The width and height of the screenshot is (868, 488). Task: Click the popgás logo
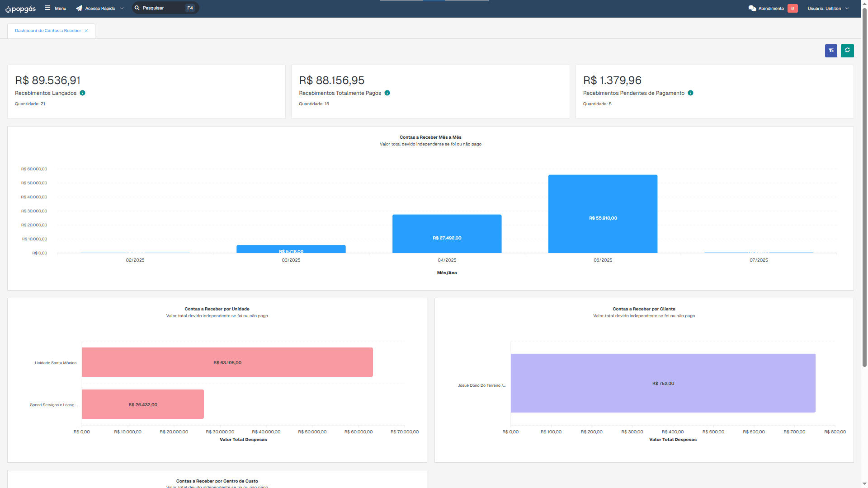(x=20, y=9)
